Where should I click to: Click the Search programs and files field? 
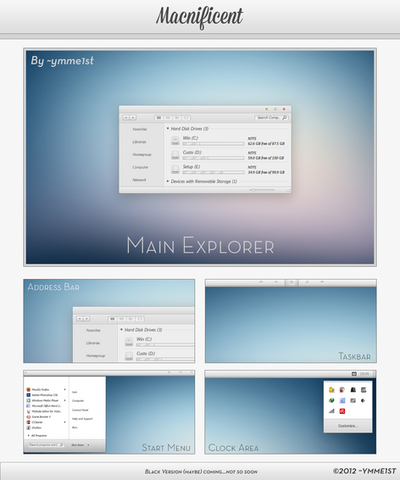pyautogui.click(x=46, y=445)
